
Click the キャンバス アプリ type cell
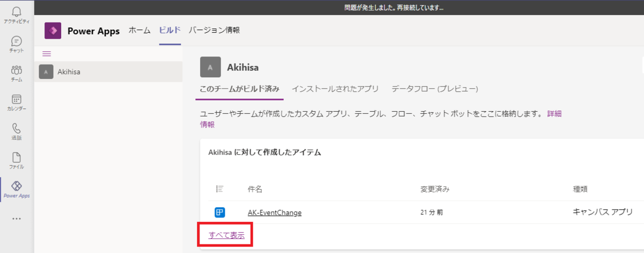pos(603,212)
